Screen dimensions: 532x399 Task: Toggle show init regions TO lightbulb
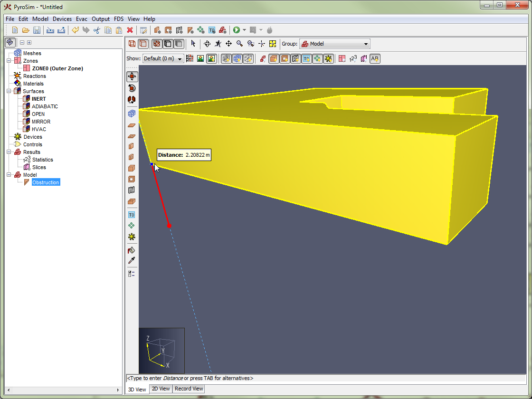click(306, 59)
